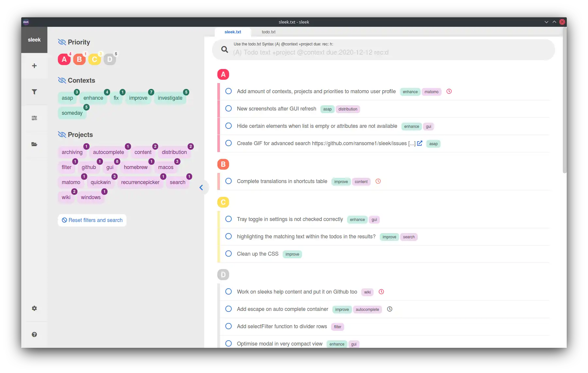Click the window dropdown arrow in title bar
The image size is (588, 373).
[x=546, y=22]
